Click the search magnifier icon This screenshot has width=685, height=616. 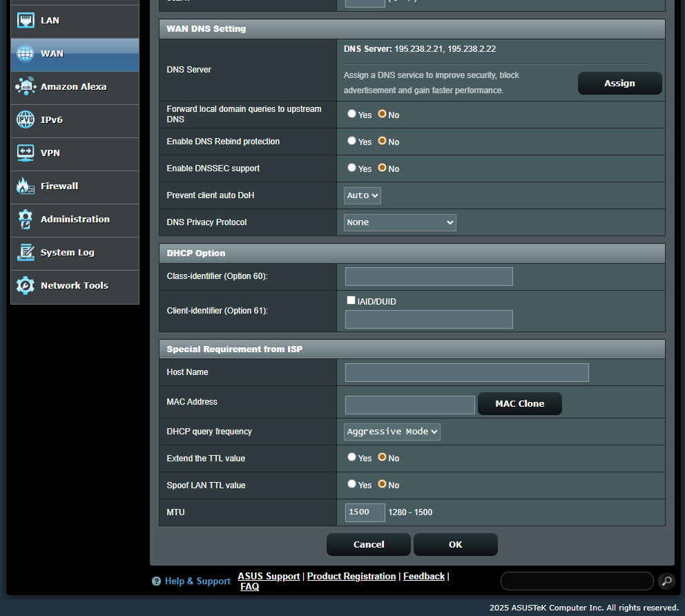point(666,581)
